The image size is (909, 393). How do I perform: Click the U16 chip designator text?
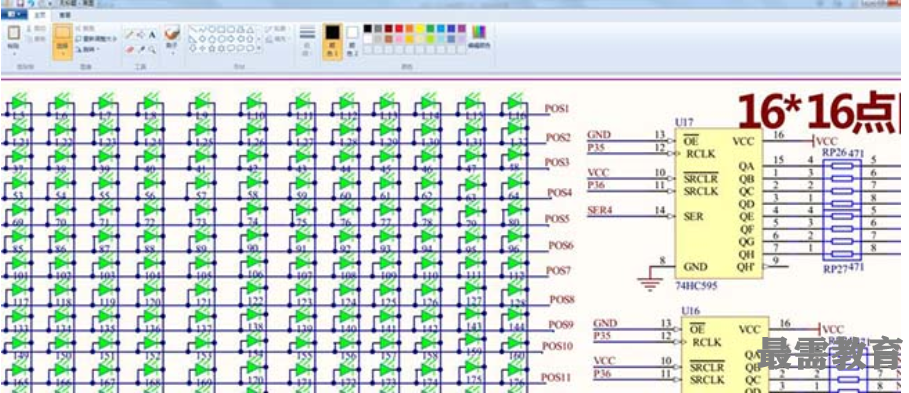click(690, 311)
